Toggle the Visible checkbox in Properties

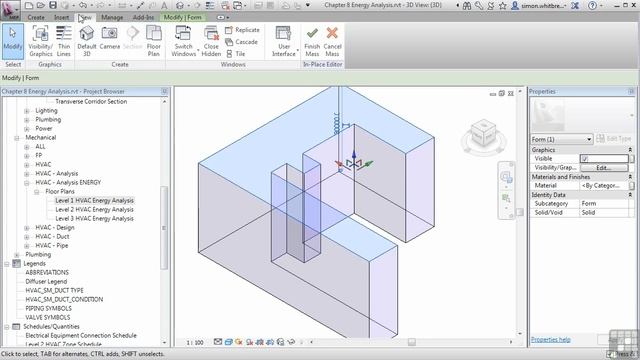click(x=585, y=158)
